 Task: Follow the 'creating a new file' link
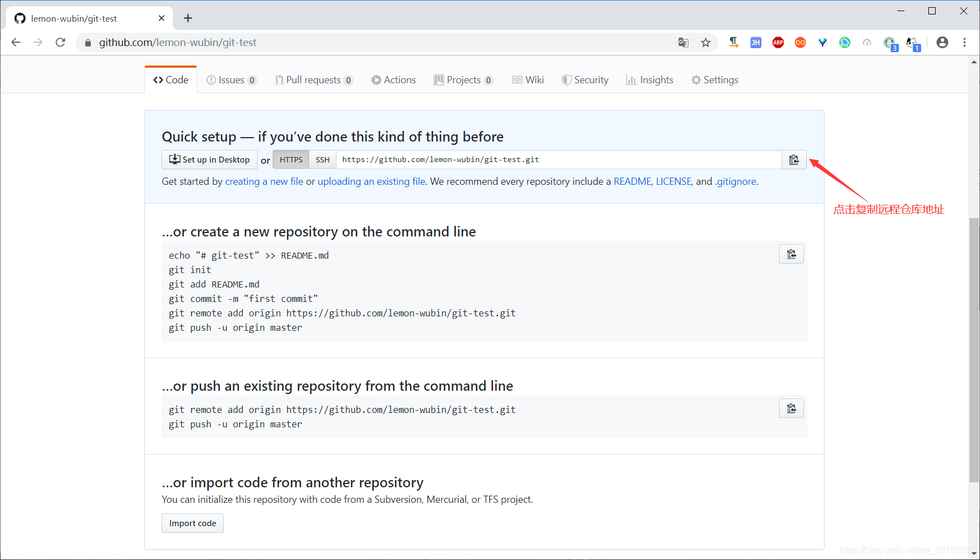click(264, 181)
